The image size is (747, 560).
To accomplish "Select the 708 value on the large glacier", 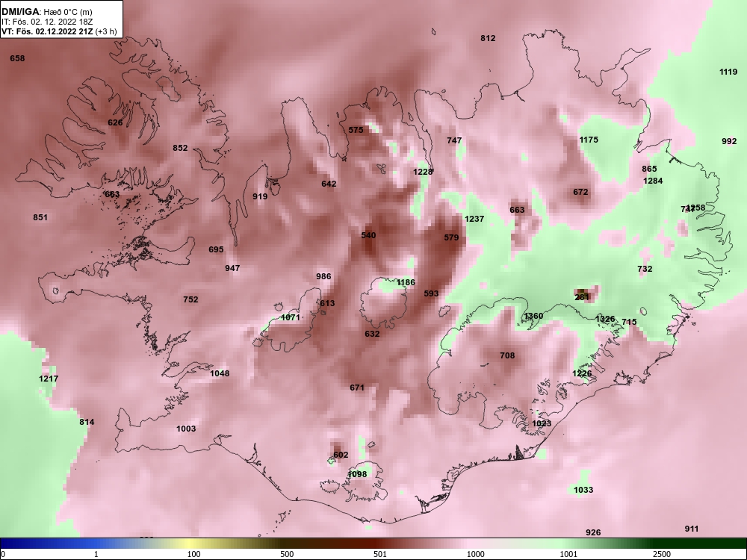I will 507,355.
